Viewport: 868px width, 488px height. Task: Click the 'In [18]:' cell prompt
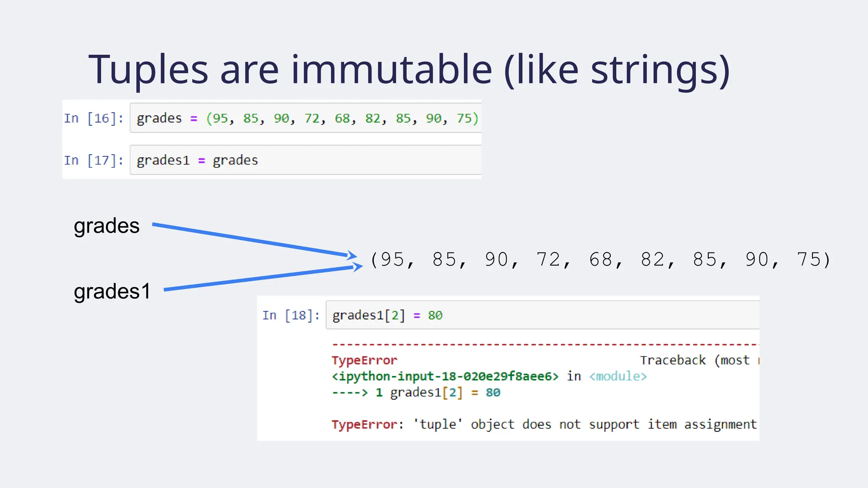[291, 315]
